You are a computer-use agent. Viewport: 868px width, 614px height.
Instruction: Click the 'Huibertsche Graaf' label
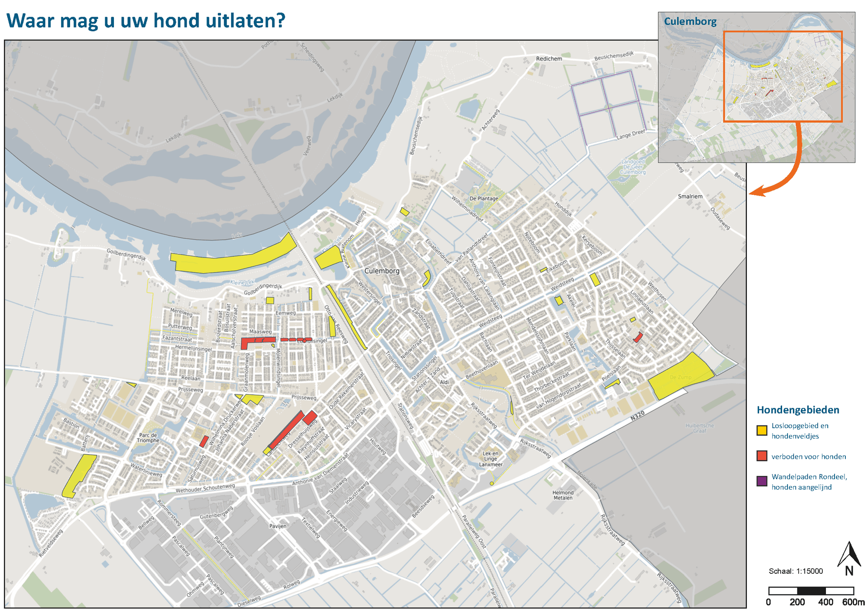tap(700, 428)
